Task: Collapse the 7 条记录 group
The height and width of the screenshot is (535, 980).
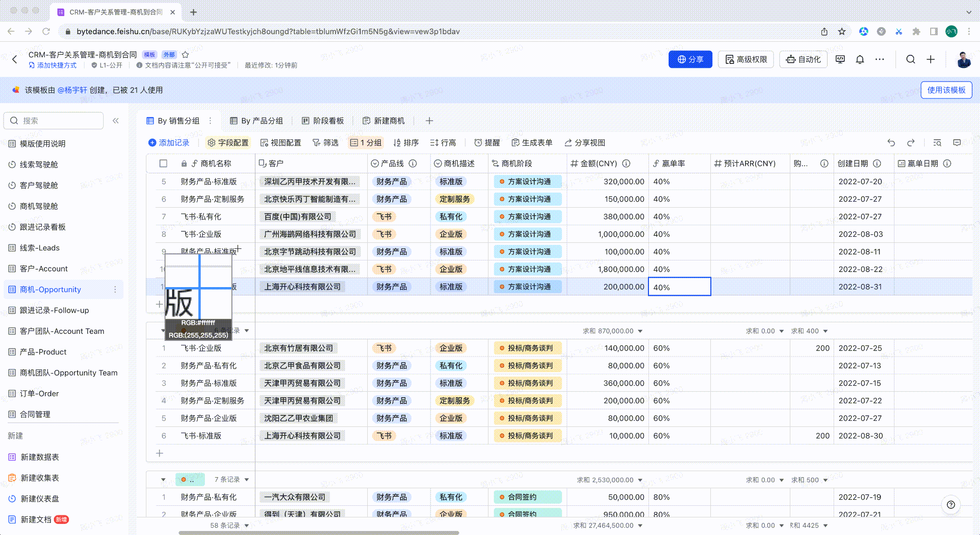Action: point(163,480)
